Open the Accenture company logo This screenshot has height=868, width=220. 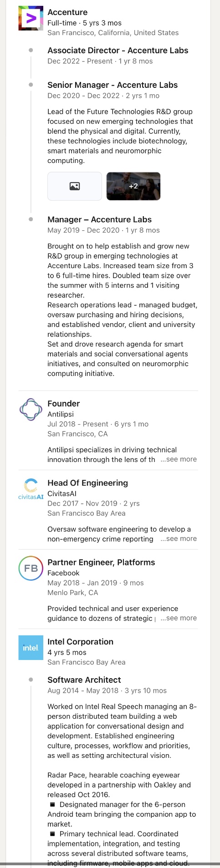click(31, 19)
